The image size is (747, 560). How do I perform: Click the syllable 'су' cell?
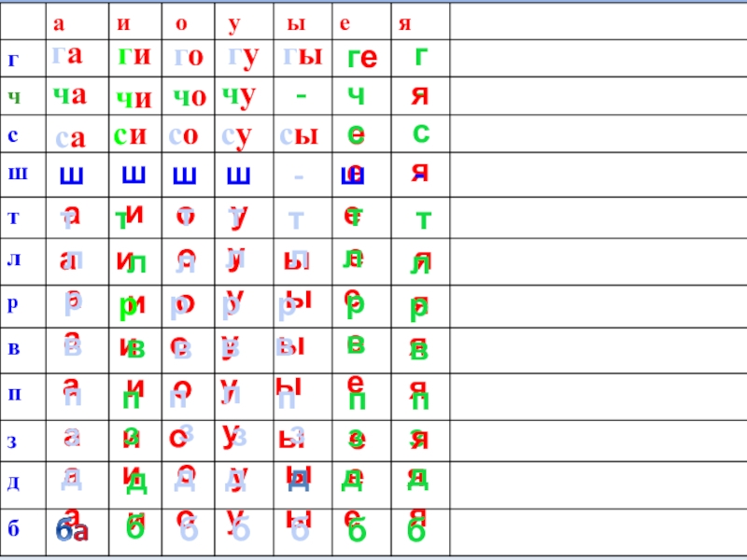[236, 137]
